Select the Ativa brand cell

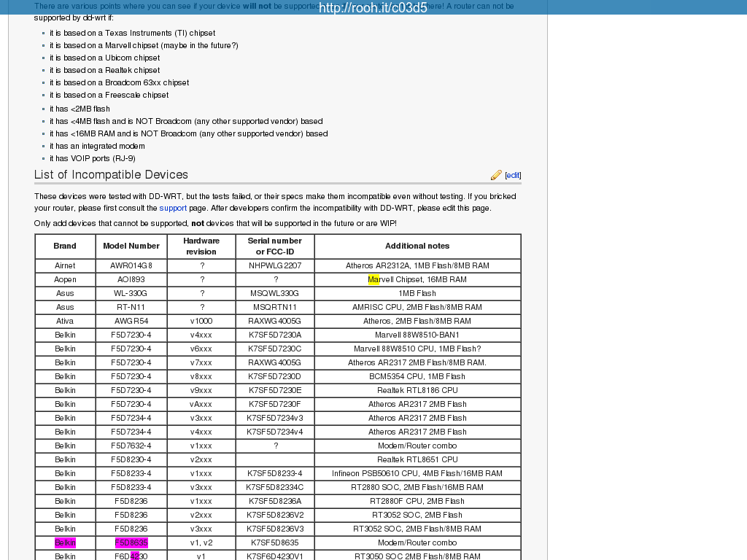(65, 321)
